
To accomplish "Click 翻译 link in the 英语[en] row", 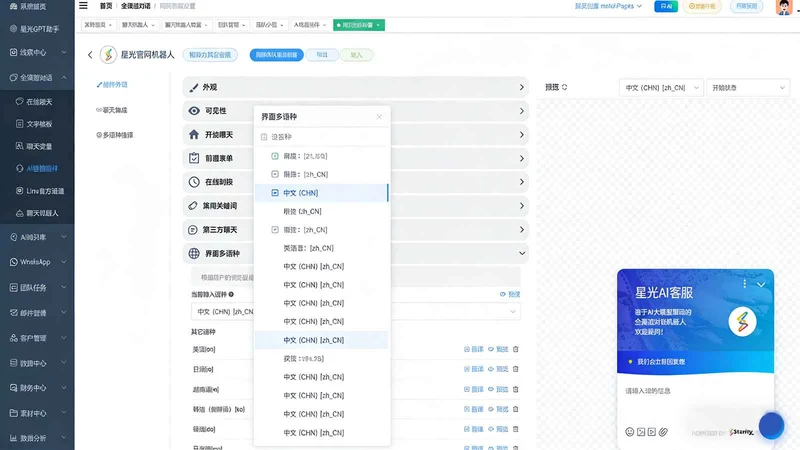I will (473, 349).
